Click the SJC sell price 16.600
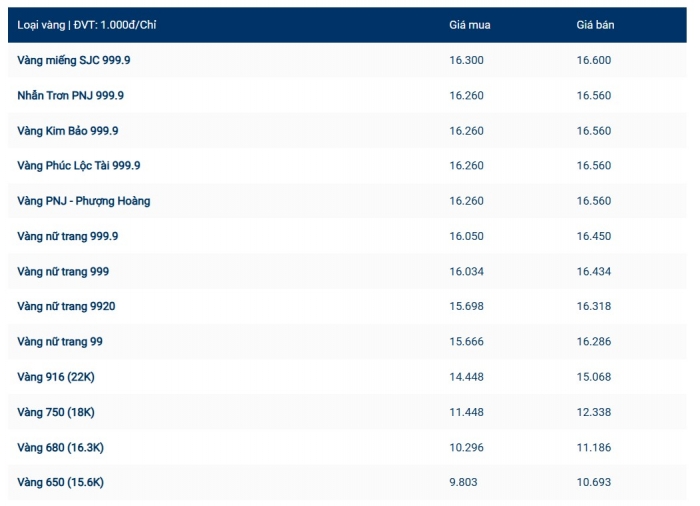This screenshot has width=700, height=506. [593, 60]
